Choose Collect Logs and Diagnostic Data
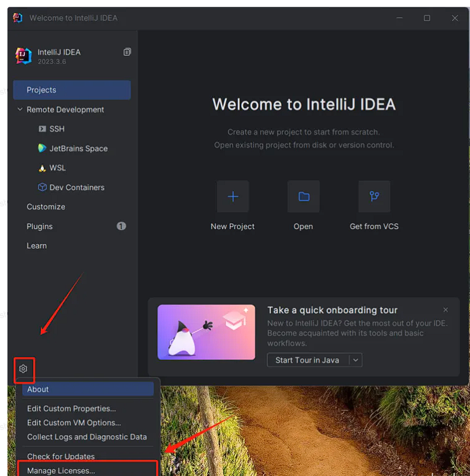470x476 pixels. click(x=88, y=437)
